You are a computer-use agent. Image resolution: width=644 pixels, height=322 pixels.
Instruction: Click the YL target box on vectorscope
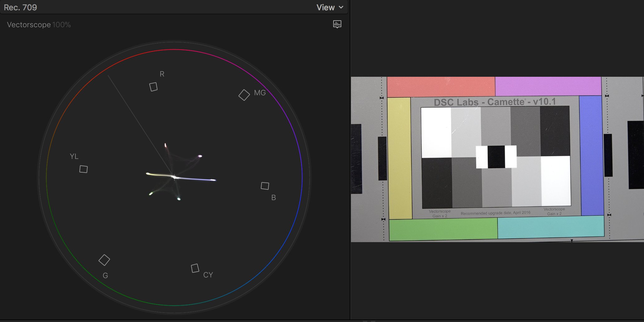click(x=84, y=169)
